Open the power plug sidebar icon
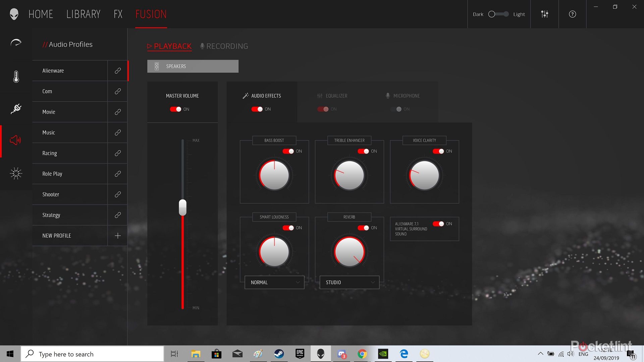 tap(16, 109)
